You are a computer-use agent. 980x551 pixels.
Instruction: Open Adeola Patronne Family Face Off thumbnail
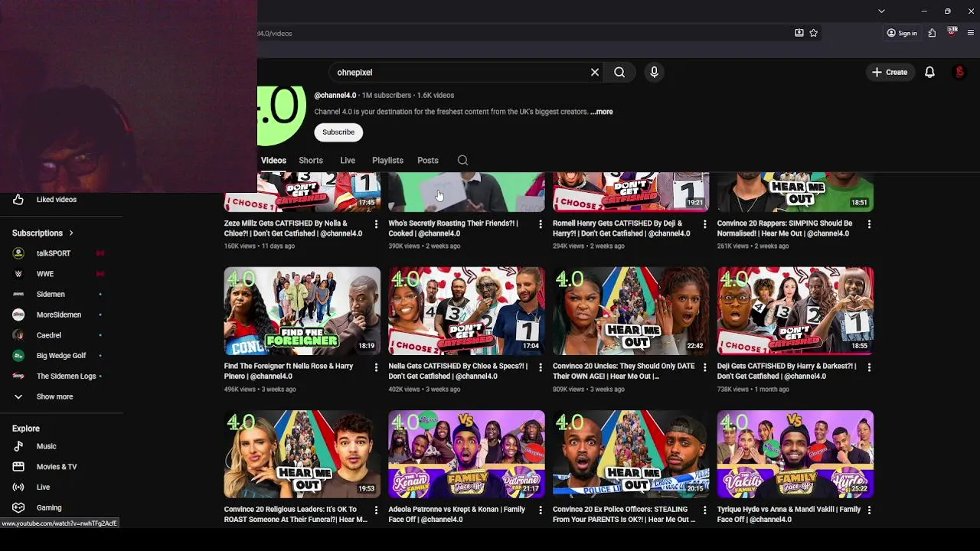(x=466, y=454)
